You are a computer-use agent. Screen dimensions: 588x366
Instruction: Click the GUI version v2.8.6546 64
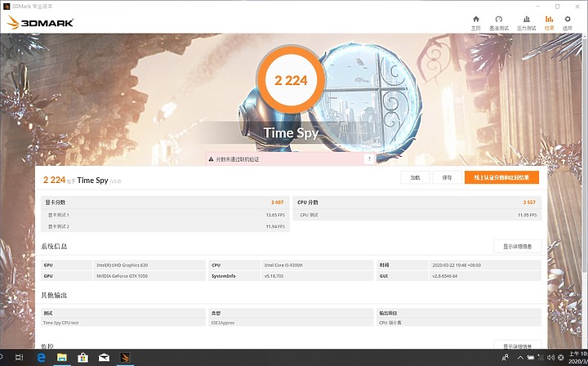pyautogui.click(x=445, y=276)
